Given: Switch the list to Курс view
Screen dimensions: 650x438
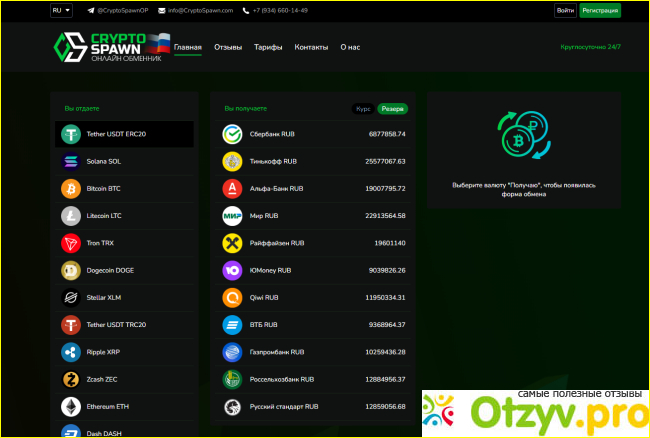Looking at the screenshot, I should (364, 108).
